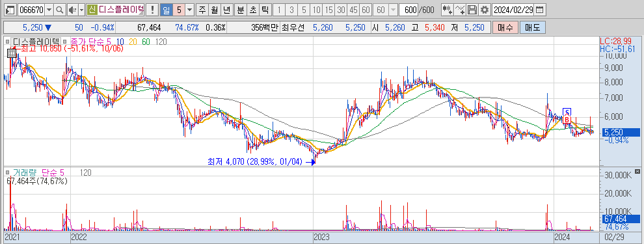The width and height of the screenshot is (644, 244).
Task: Switch to 년 yearly chart
Action: pyautogui.click(x=227, y=10)
